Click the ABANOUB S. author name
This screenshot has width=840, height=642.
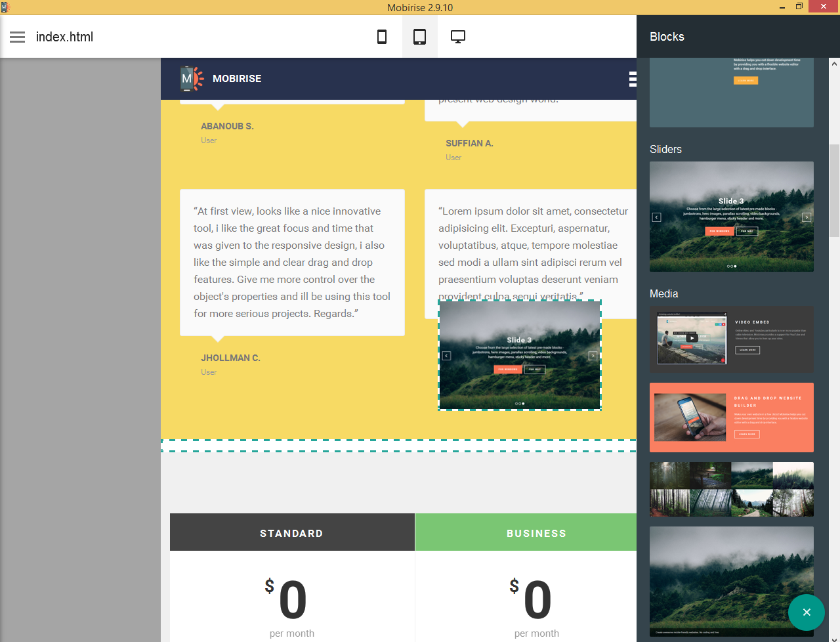coord(227,126)
